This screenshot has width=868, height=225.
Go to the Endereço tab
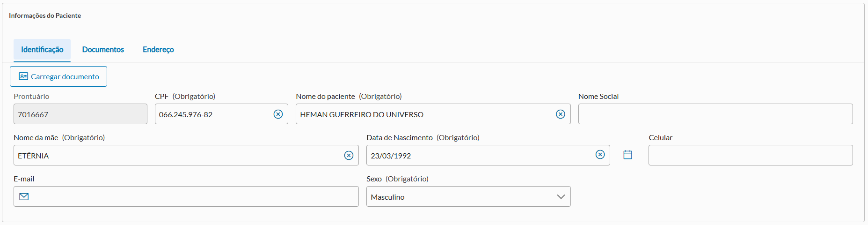pyautogui.click(x=158, y=50)
